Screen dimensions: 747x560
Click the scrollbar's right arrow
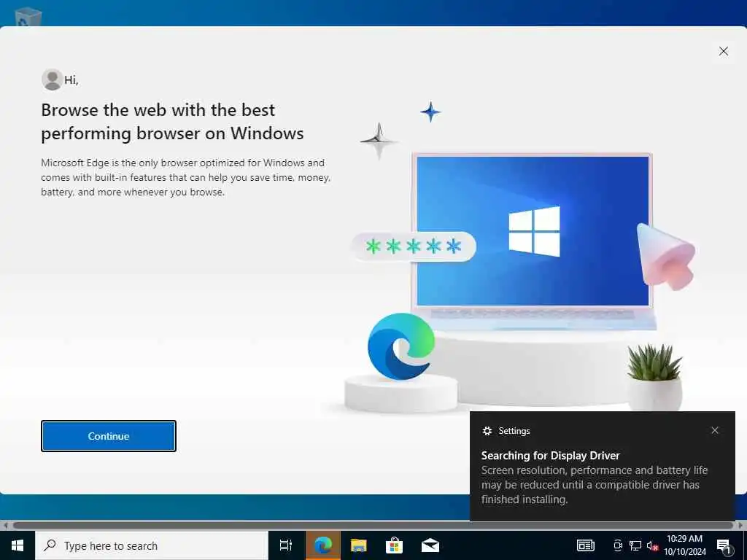pos(740,525)
